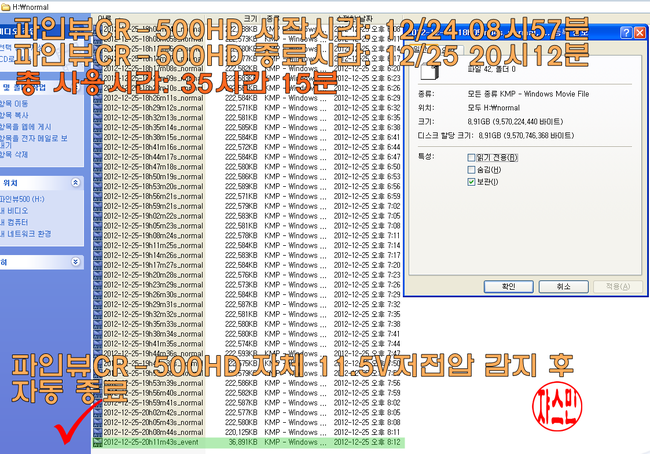
Task: Select file name 2012-12-25-19h17m27s_normal
Action: 153,266
